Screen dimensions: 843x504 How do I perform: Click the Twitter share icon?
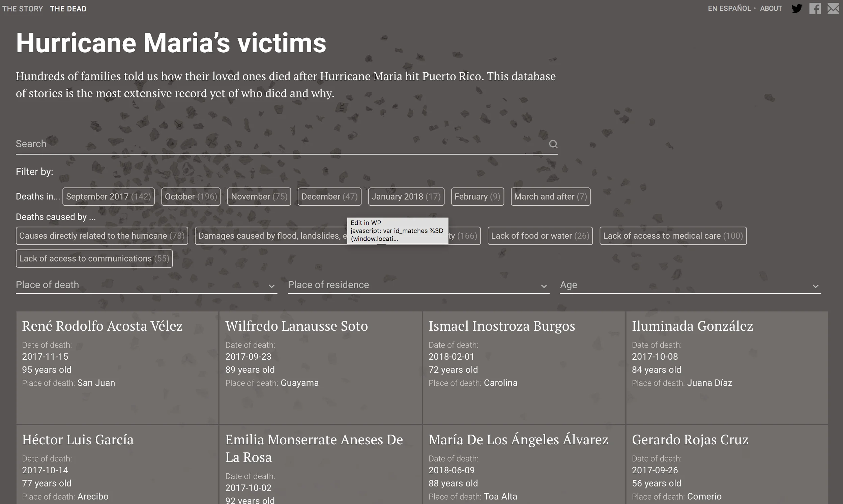796,8
